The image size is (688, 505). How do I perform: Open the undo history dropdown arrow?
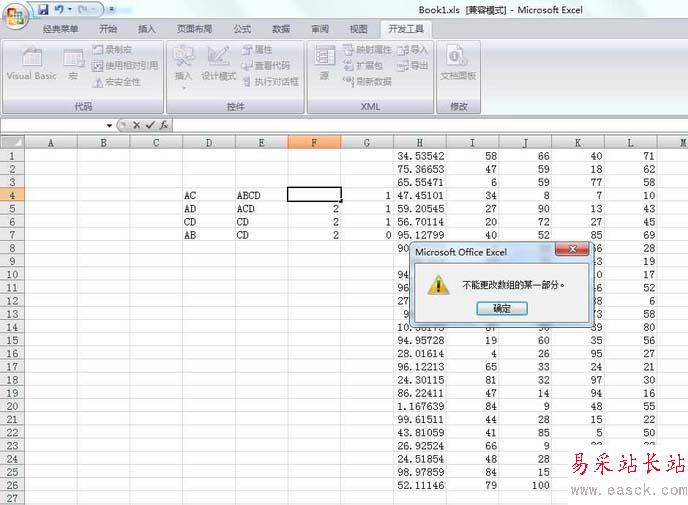pos(70,9)
